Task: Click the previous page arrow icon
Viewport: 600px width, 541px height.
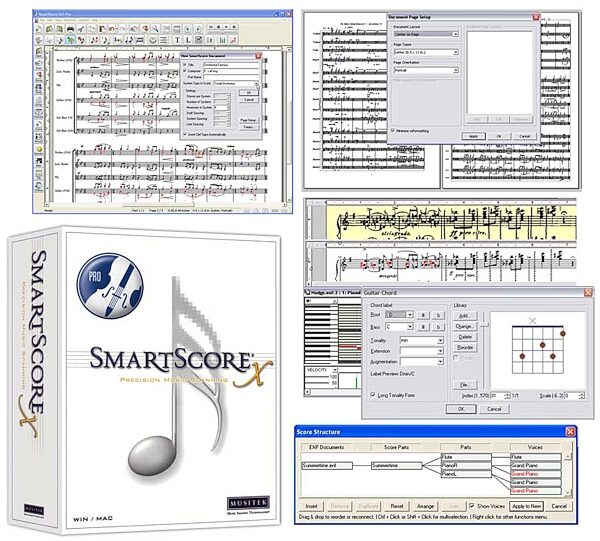Action: (x=188, y=29)
